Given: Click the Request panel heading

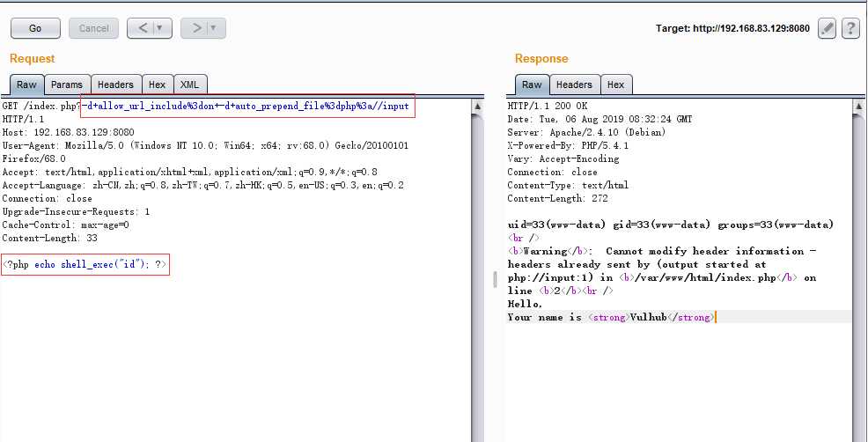Looking at the screenshot, I should [32, 59].
